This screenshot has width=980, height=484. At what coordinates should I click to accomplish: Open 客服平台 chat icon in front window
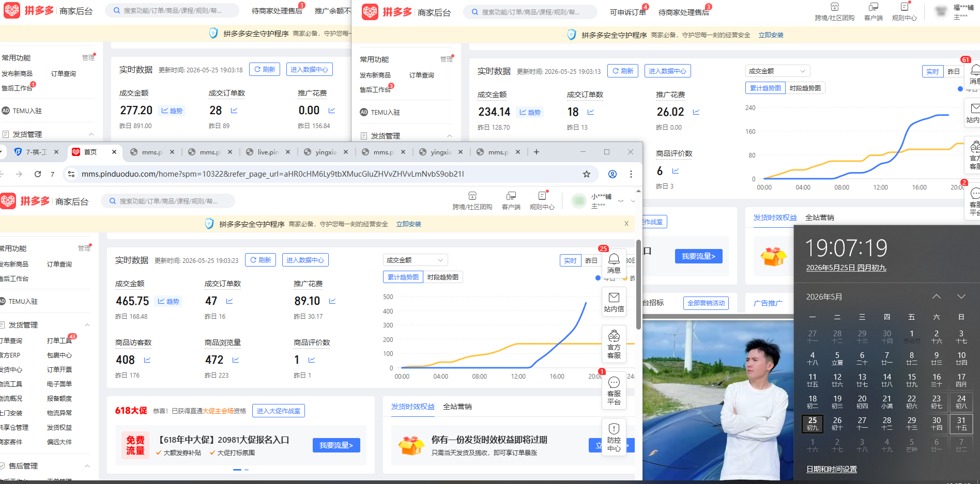614,391
